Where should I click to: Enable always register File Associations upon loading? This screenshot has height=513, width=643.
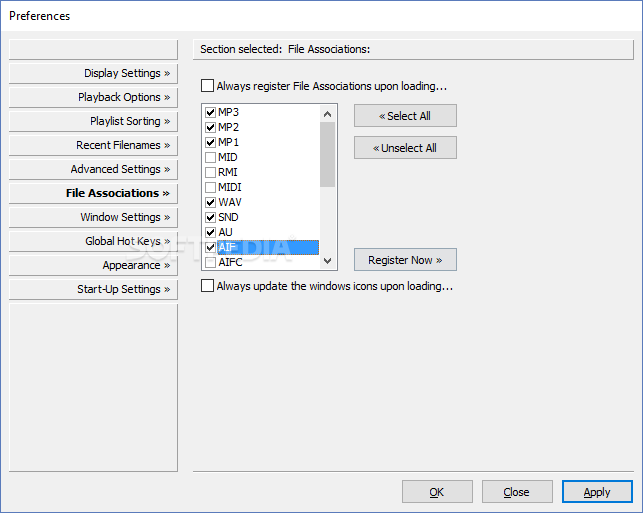(x=207, y=86)
